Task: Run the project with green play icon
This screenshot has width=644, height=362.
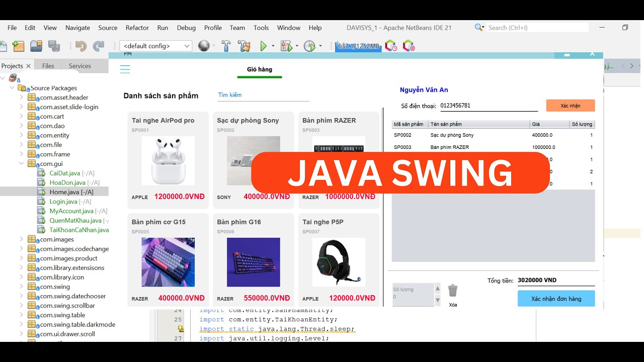Action: tap(263, 46)
